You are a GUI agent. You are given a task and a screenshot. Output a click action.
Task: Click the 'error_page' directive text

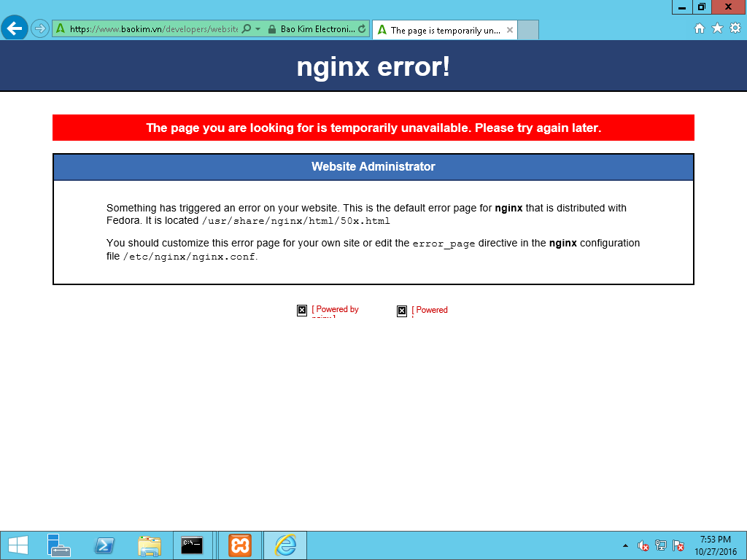[444, 244]
